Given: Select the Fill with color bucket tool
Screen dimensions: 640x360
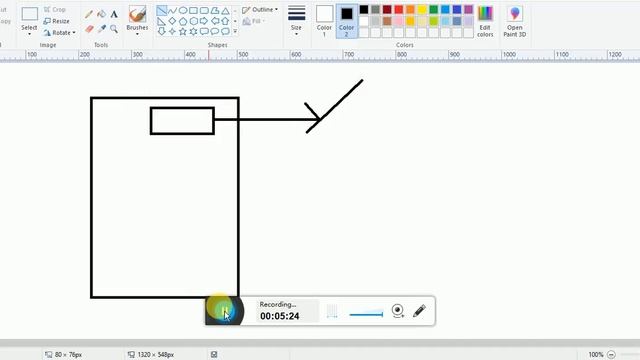Looking at the screenshot, I should click(x=101, y=15).
